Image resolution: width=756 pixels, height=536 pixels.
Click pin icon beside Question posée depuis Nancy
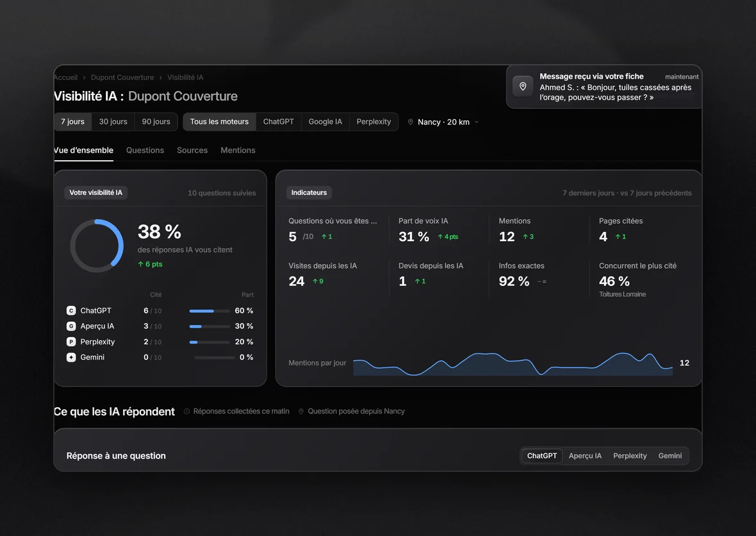(x=301, y=412)
